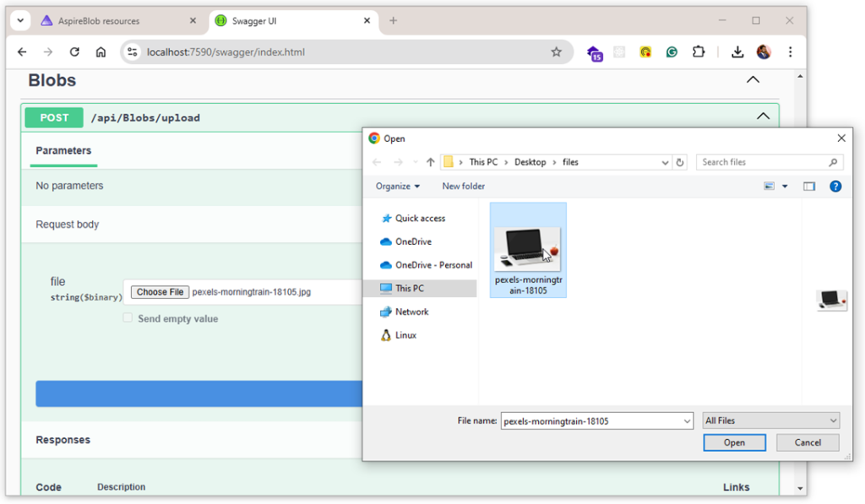Screen dimensions: 865x504
Task: Collapse the POST /api/Blobs/upload section
Action: pos(763,116)
